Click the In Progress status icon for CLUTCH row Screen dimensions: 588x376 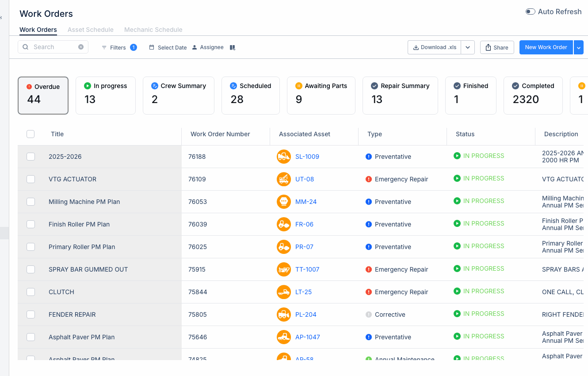tap(457, 291)
